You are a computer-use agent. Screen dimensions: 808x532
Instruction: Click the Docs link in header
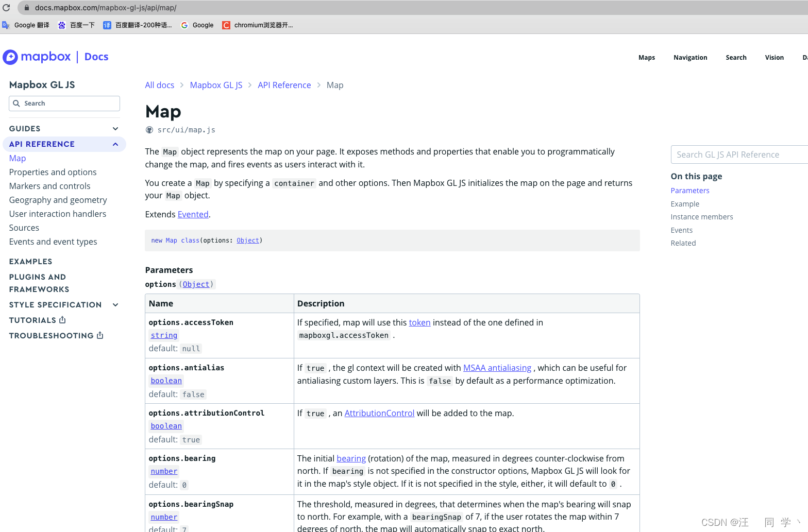96,57
